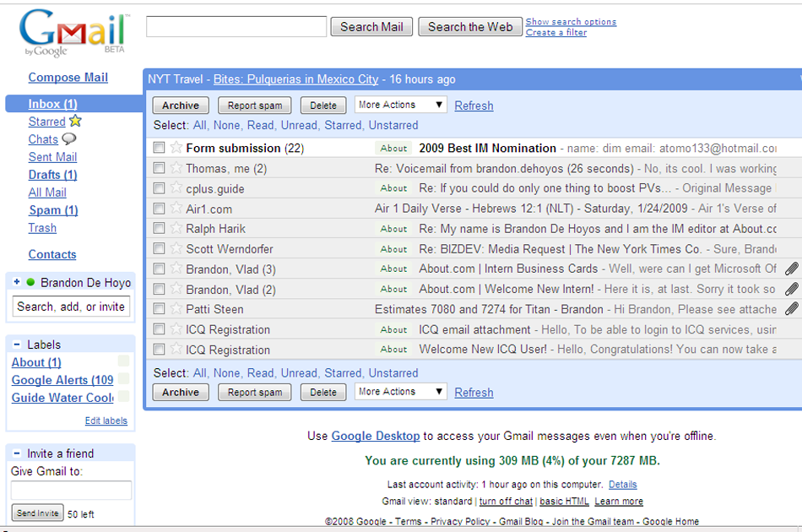
Task: Check the Ralph Harik email checkbox
Action: point(159,228)
